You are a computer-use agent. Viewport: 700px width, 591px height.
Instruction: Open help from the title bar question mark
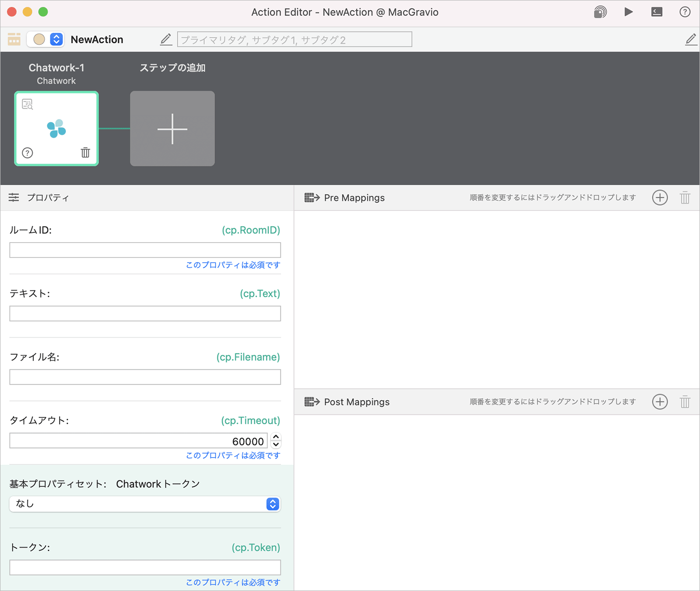tap(685, 12)
